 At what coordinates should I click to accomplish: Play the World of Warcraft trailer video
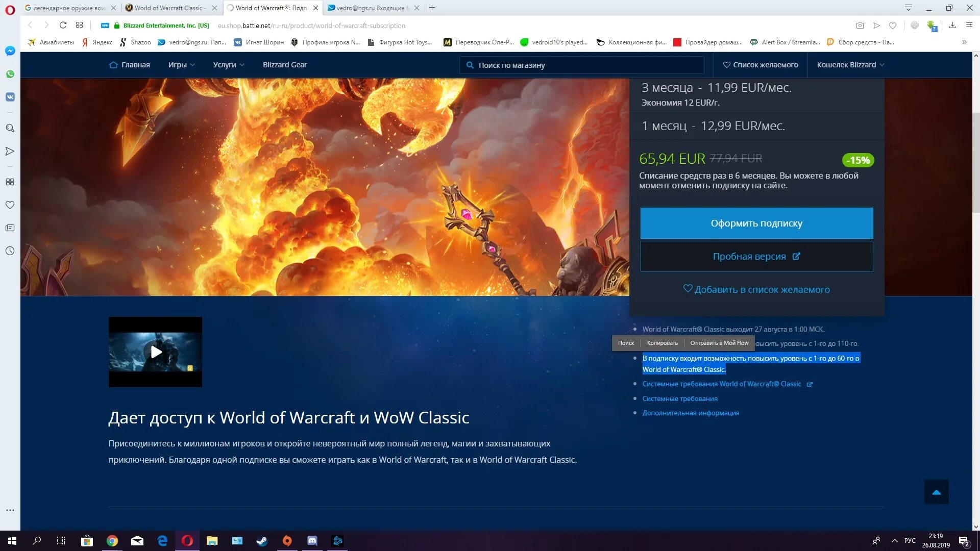pyautogui.click(x=155, y=352)
